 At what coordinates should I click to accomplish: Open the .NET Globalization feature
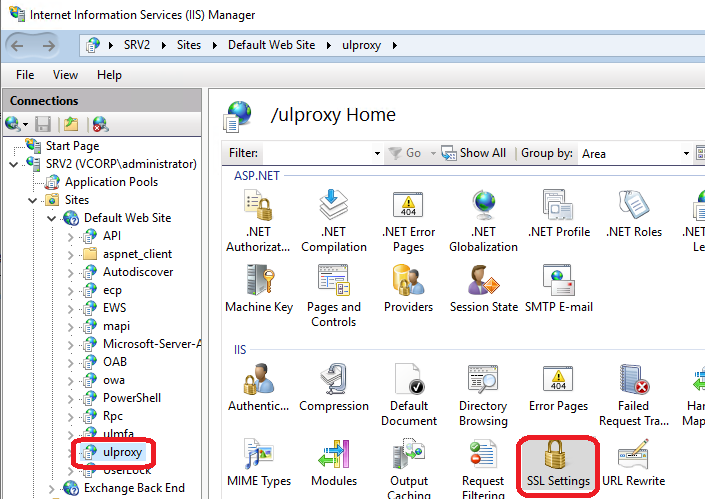pos(483,221)
